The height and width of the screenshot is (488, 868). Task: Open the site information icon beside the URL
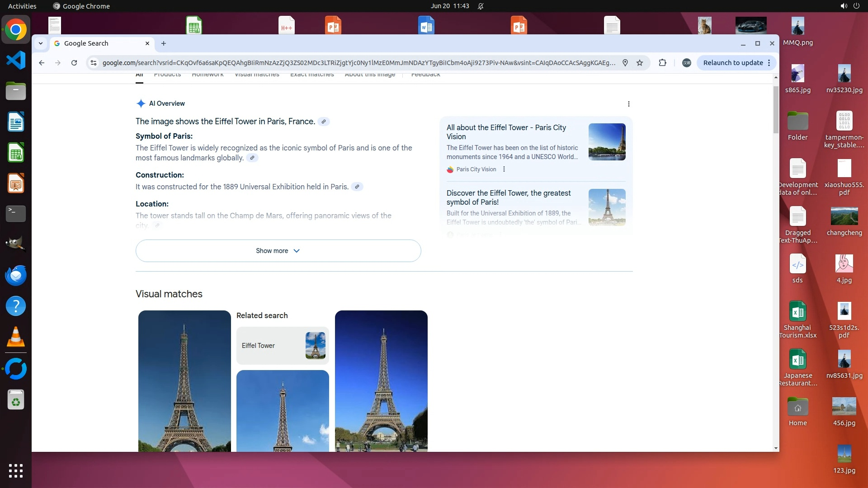(94, 63)
